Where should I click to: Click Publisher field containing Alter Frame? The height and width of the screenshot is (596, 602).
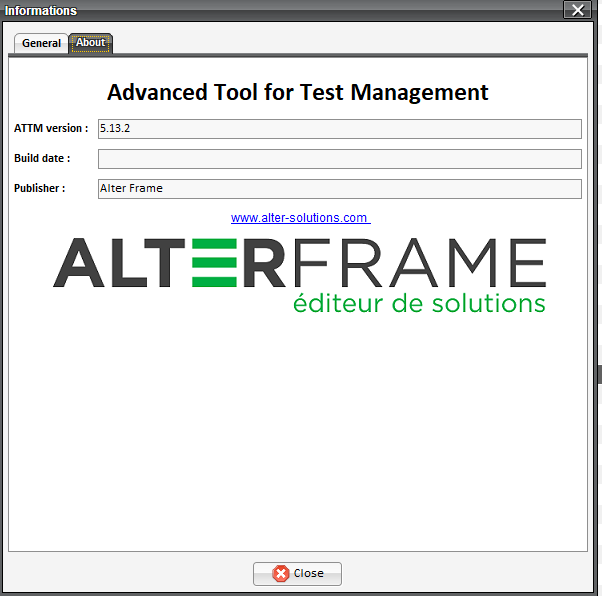[x=339, y=188]
